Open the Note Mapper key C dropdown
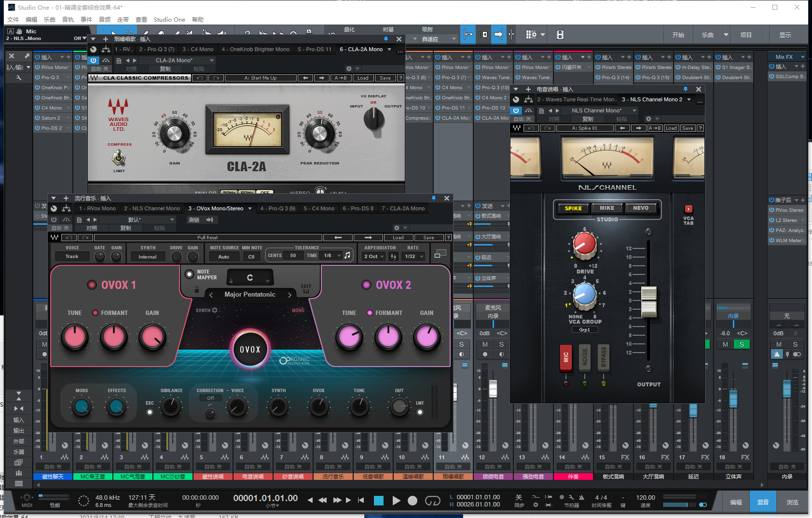This screenshot has width=812, height=518. point(250,278)
